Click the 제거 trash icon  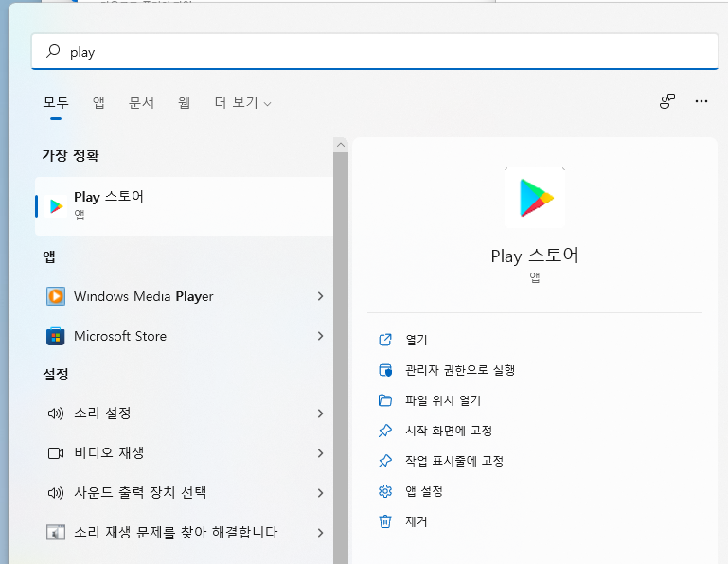pyautogui.click(x=385, y=521)
